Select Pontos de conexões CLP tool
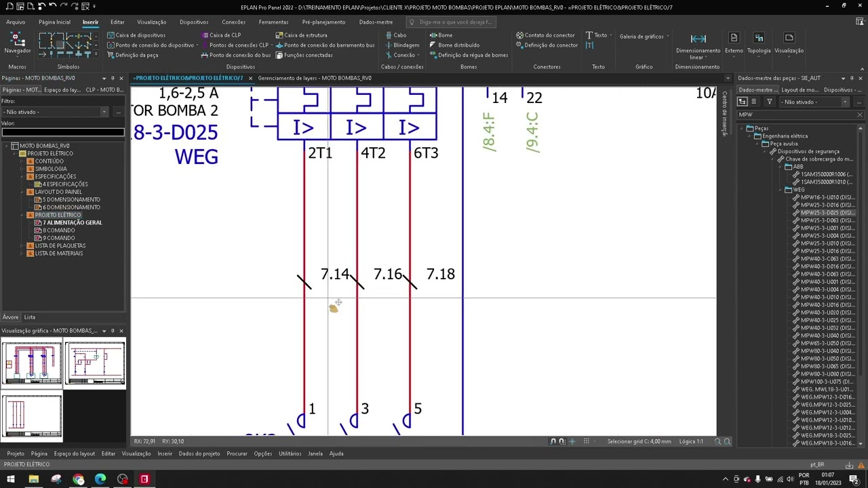Viewport: 868px width, 488px height. (x=235, y=45)
